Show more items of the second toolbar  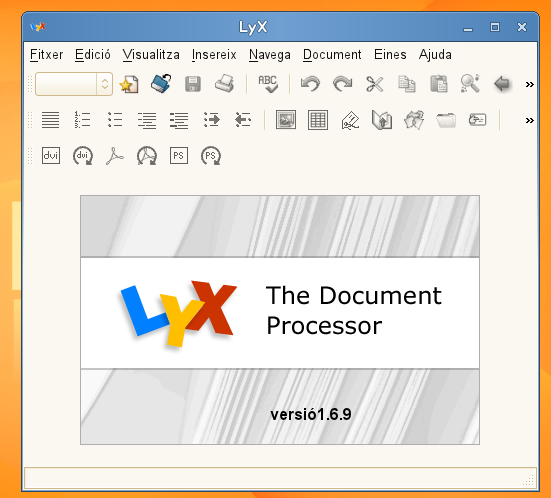point(530,120)
